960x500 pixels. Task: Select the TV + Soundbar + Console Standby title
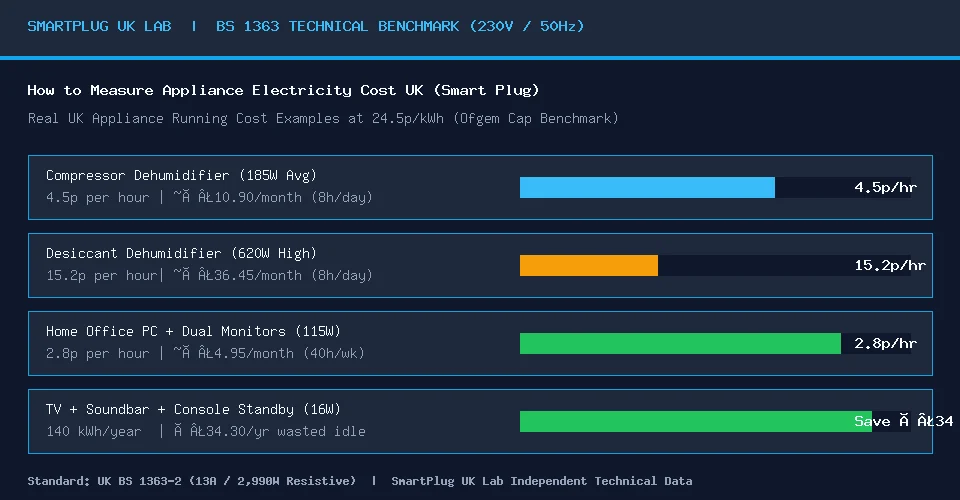point(193,409)
